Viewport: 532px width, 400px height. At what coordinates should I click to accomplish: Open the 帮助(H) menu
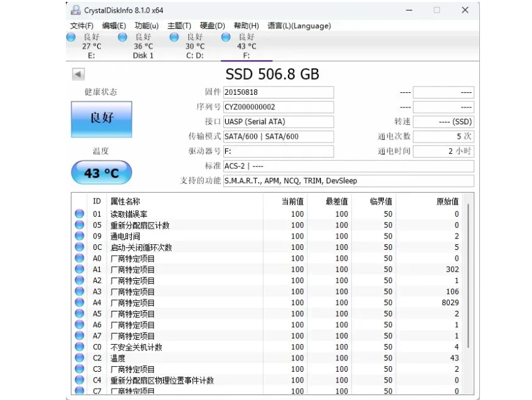click(247, 26)
